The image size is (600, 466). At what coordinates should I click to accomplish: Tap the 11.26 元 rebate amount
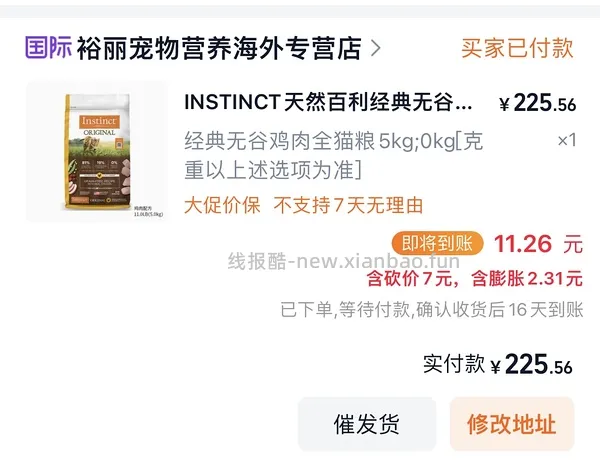(538, 244)
